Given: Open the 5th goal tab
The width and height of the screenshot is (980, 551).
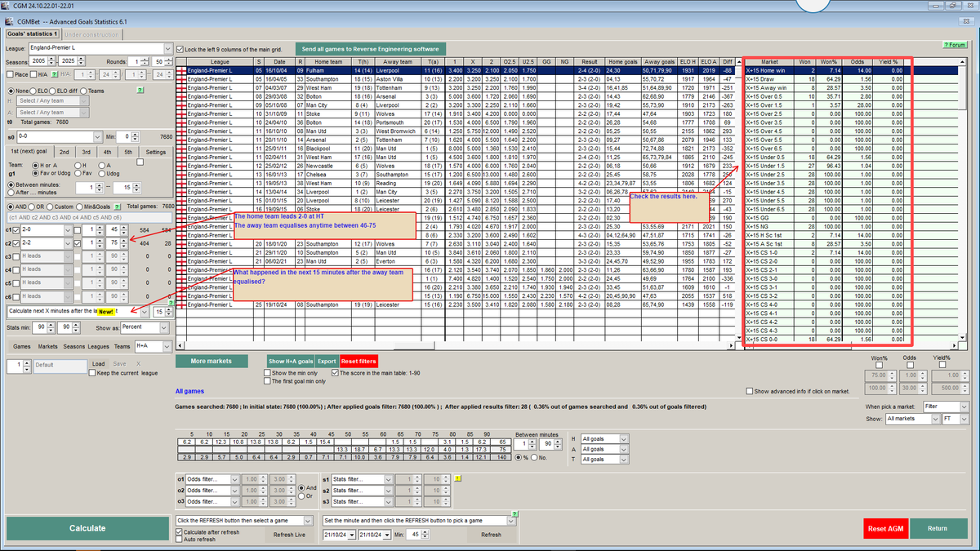Looking at the screenshot, I should 127,152.
